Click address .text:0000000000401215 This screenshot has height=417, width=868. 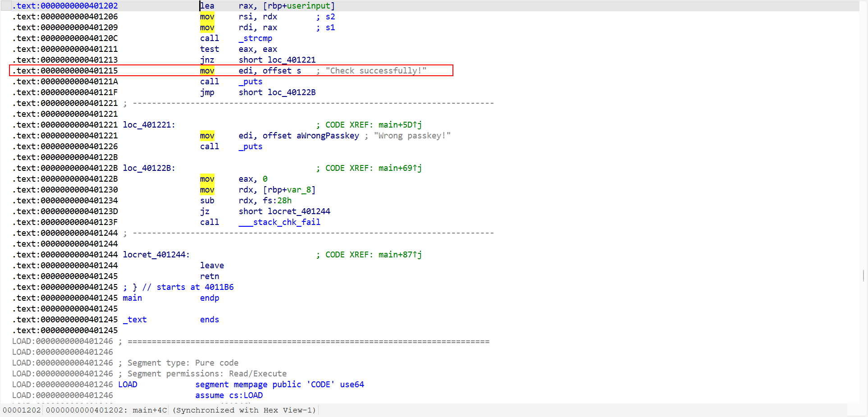65,71
